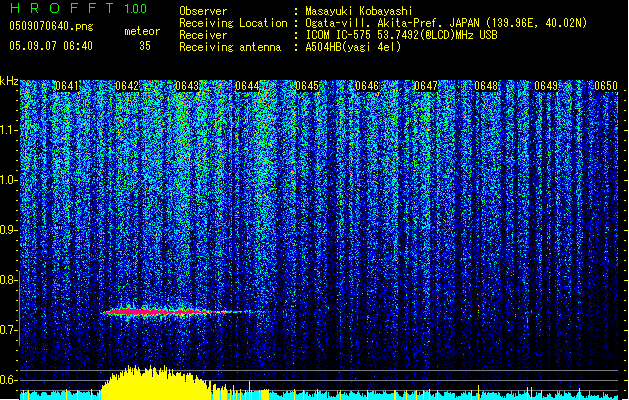Click the 0650 time marker
Screen dimensions: 629x400
606,86
